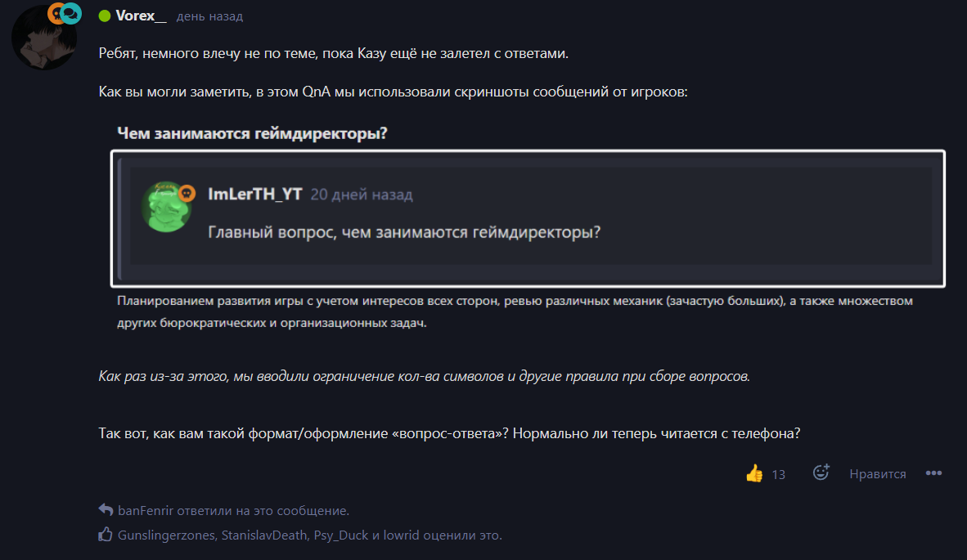The width and height of the screenshot is (967, 560).
Task: Open the quoted ImLerTH_YT screenshot image
Action: click(528, 219)
